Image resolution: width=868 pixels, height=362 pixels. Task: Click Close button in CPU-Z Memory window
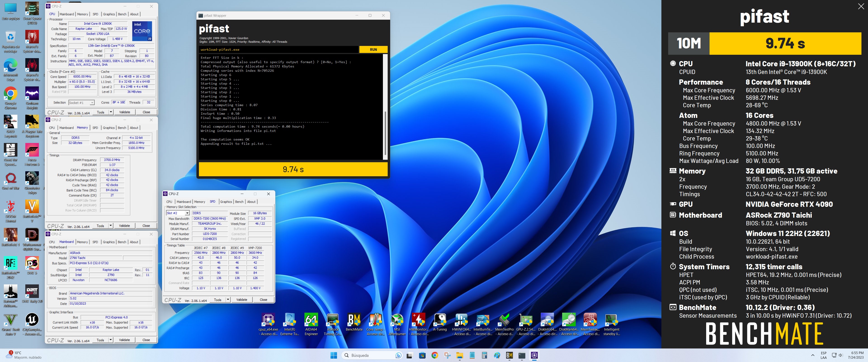[x=146, y=226]
